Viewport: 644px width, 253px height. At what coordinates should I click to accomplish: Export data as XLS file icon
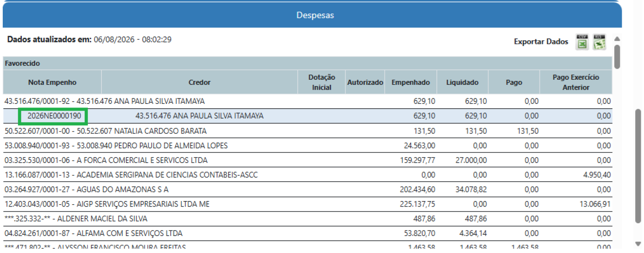599,42
